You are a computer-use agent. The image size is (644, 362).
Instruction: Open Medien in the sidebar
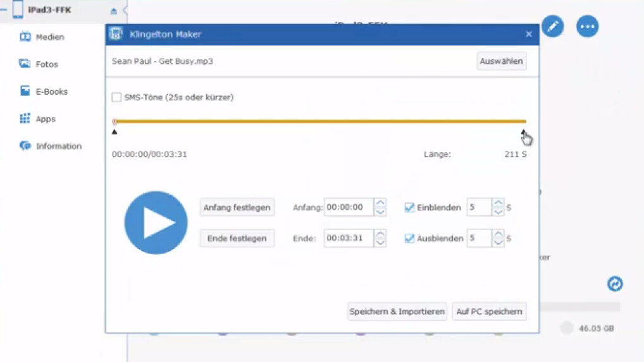coord(49,37)
